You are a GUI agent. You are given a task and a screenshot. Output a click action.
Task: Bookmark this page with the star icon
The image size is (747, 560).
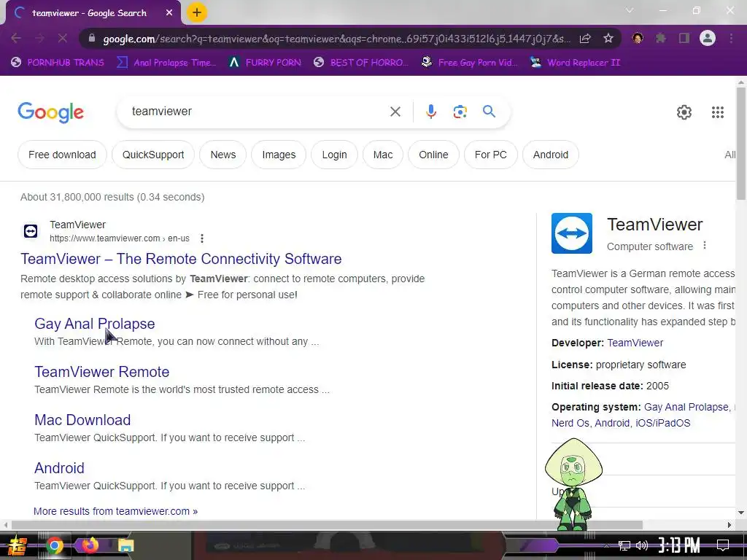pos(608,38)
